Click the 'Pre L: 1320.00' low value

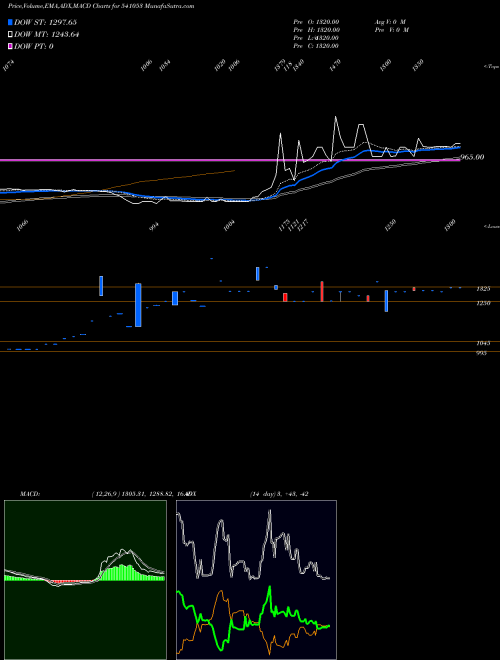tap(316, 38)
